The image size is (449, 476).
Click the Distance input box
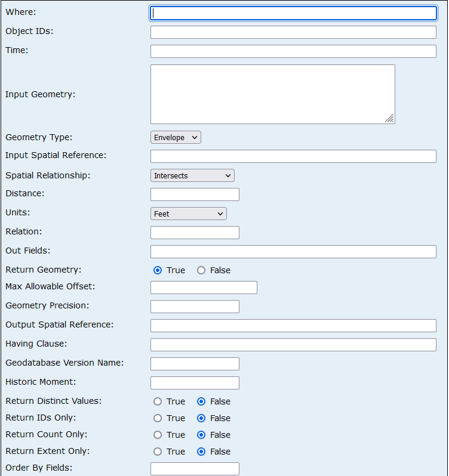(x=195, y=194)
